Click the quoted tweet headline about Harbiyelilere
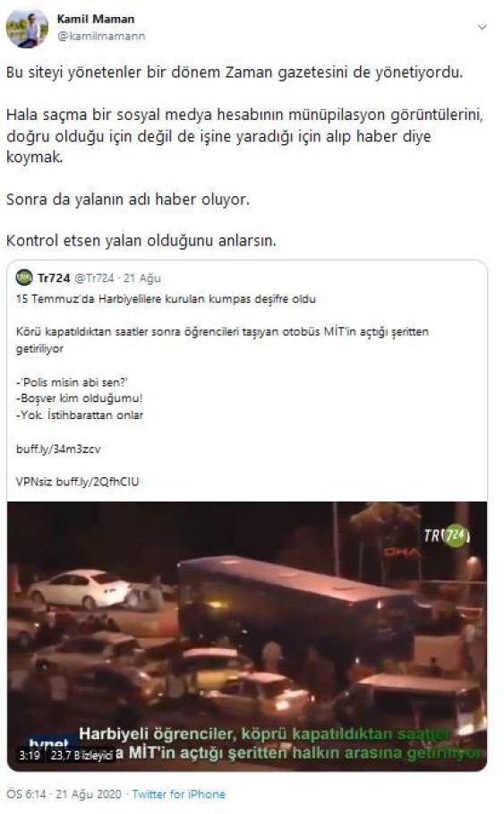This screenshot has width=504, height=814. (167, 299)
